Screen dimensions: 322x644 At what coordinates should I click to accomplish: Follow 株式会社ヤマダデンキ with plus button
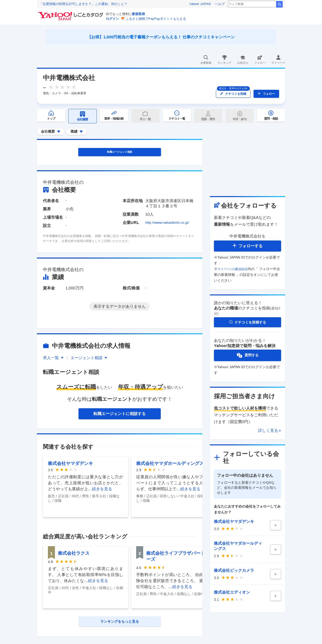tap(275, 525)
